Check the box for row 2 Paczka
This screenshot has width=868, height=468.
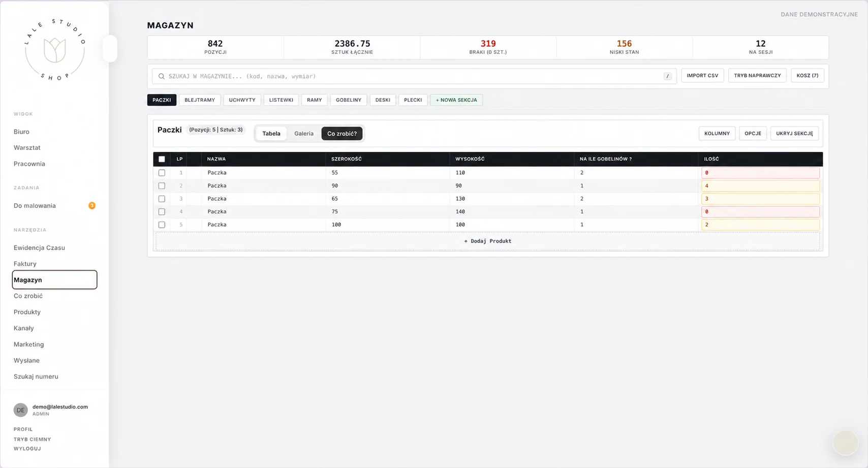tap(162, 186)
